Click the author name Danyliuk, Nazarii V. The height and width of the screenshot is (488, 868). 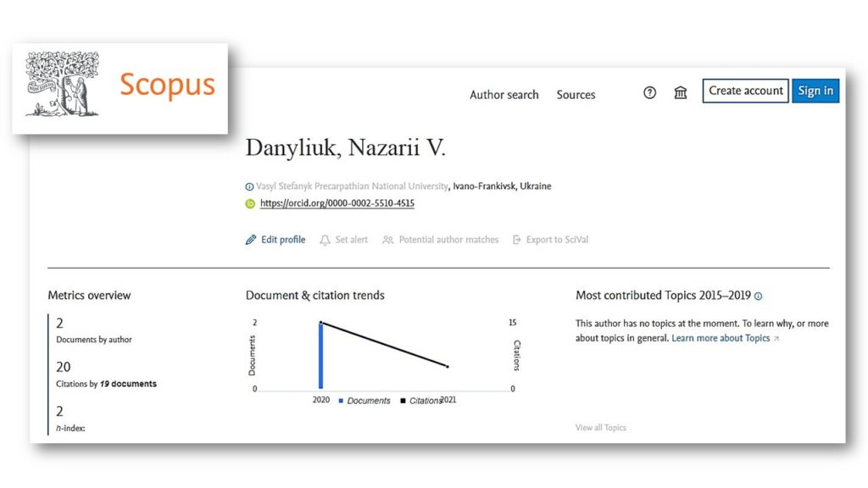pyautogui.click(x=346, y=147)
